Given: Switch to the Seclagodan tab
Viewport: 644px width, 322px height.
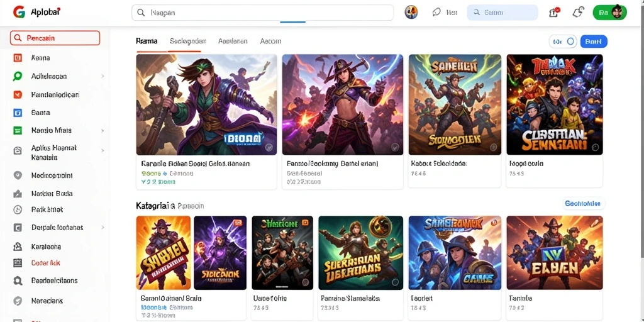Looking at the screenshot, I should (x=187, y=41).
